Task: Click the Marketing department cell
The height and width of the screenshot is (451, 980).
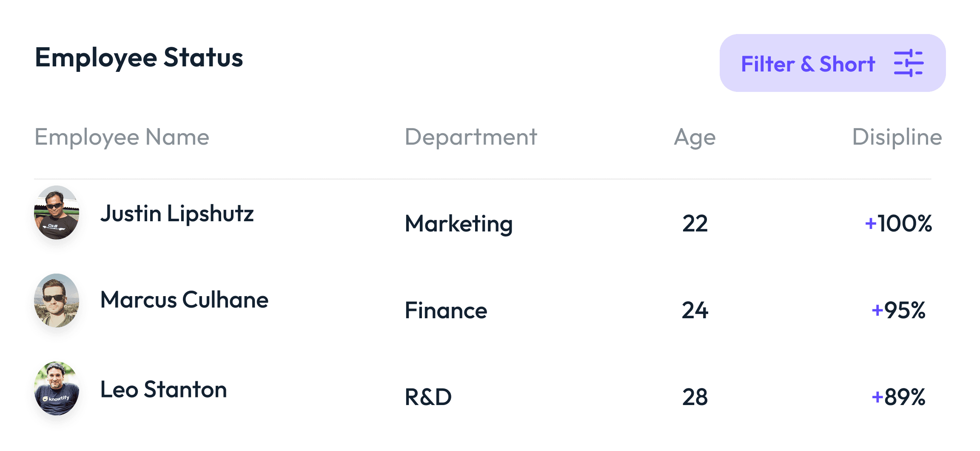Action: point(459,224)
